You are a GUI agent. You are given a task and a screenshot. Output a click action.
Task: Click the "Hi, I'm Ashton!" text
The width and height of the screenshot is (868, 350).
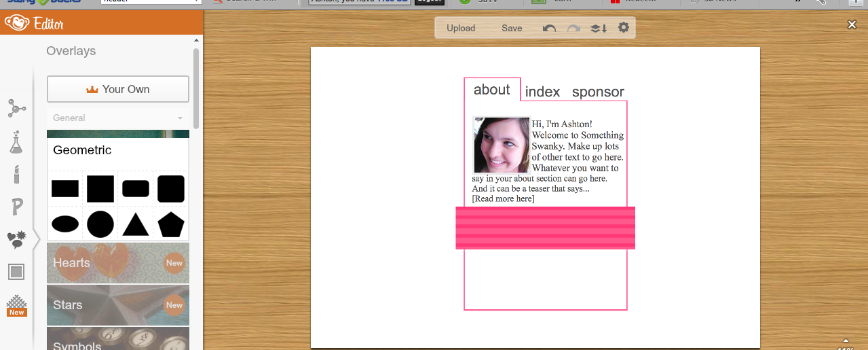point(562,124)
